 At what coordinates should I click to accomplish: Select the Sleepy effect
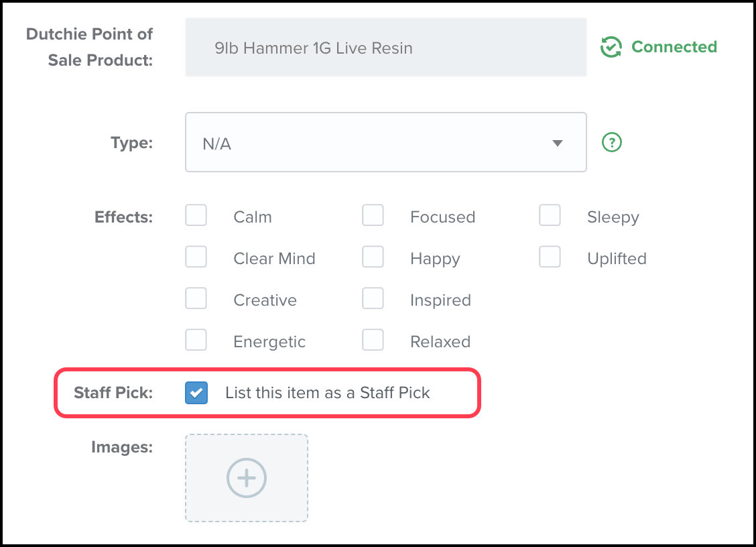point(550,215)
